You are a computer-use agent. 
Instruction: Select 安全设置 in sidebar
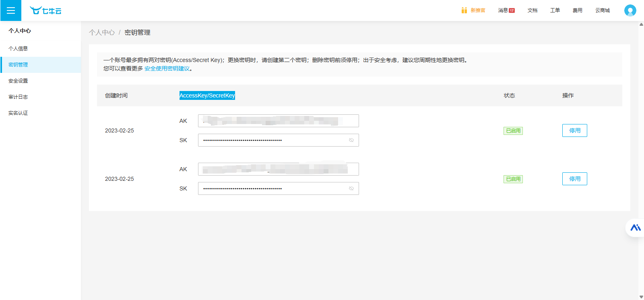click(x=18, y=81)
